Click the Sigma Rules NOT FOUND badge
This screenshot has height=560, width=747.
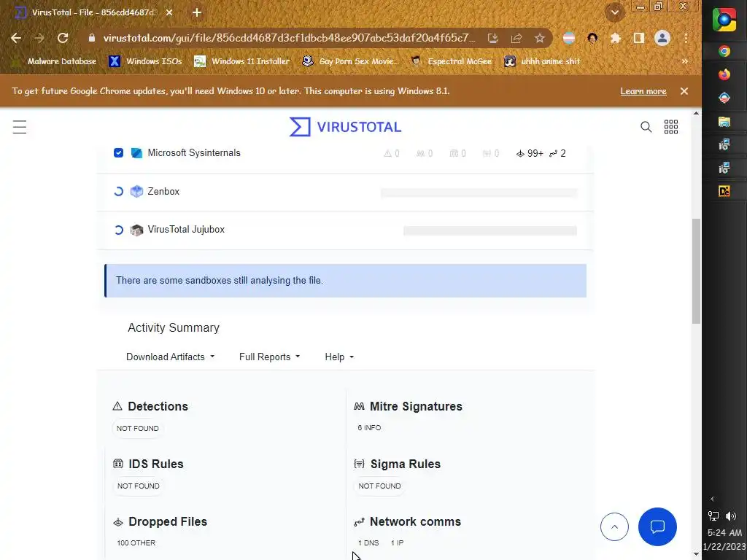coord(379,486)
